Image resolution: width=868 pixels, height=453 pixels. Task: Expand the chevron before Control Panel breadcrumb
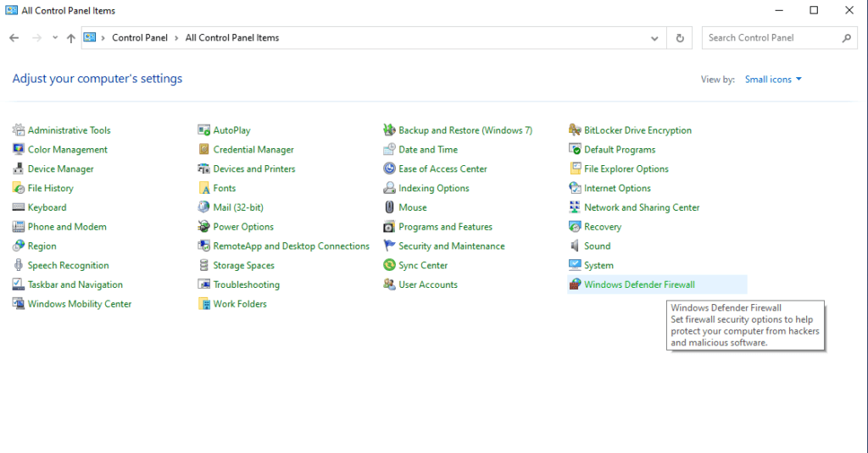103,37
